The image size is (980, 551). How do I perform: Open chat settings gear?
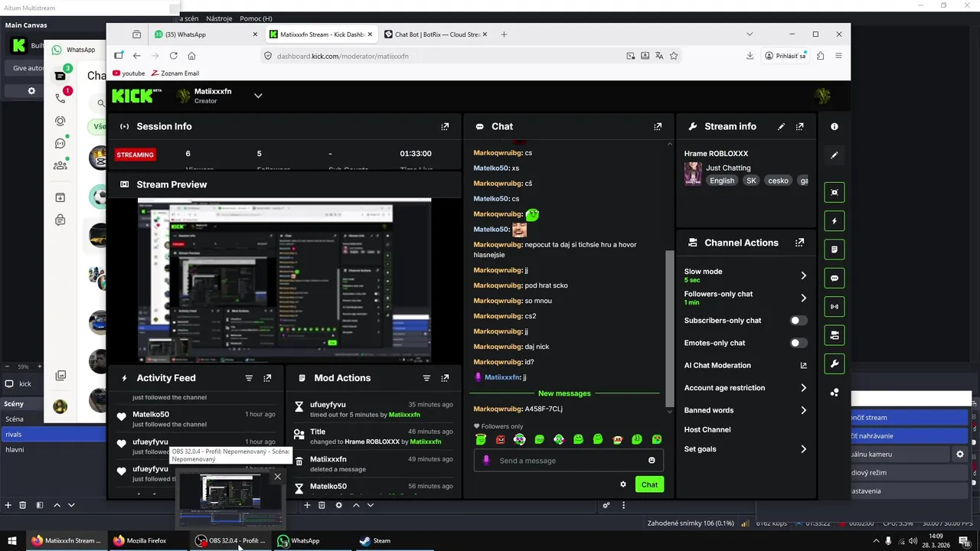coord(623,484)
